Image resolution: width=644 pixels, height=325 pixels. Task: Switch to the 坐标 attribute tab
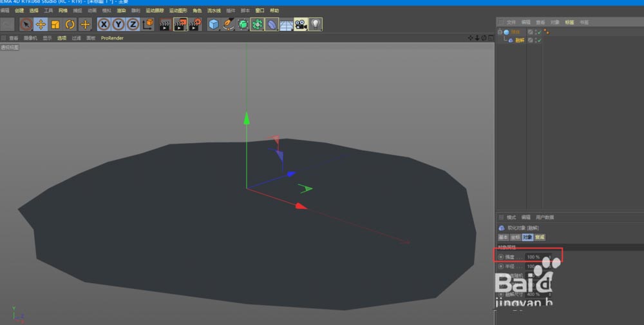coord(515,237)
